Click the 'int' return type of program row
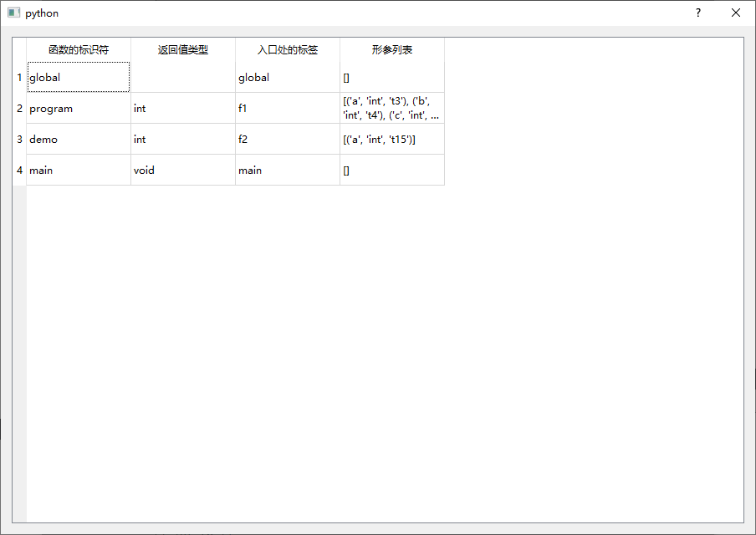This screenshot has height=535, width=756. click(x=183, y=108)
